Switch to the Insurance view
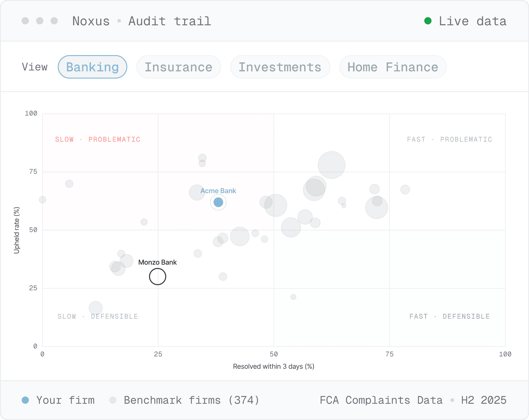This screenshot has width=529, height=420. click(x=179, y=67)
